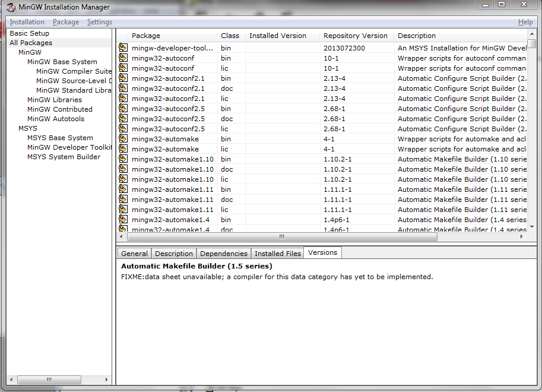Viewport: 542px width, 392px height.
Task: Click package icon for mingw32-autoconf2.1 lic row
Action: click(123, 98)
